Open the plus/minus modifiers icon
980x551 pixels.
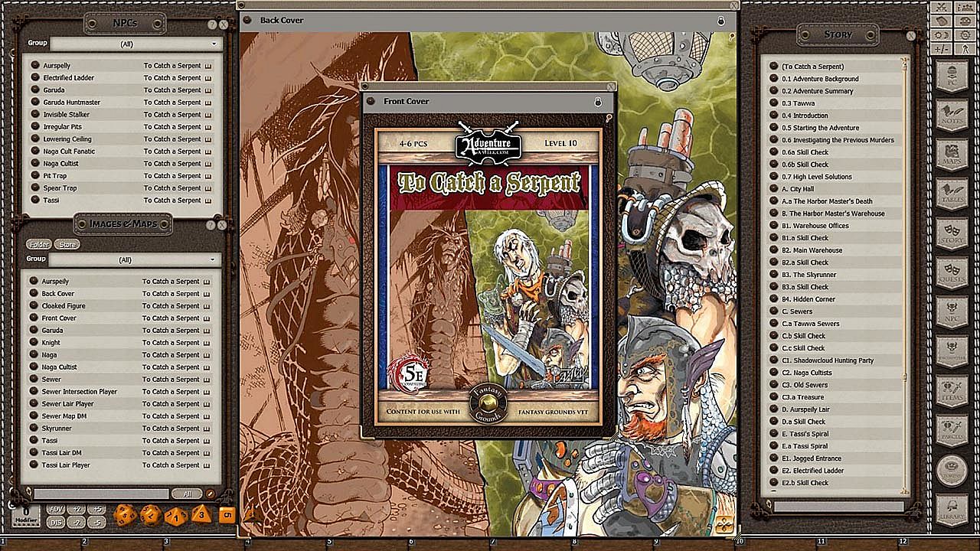pyautogui.click(x=942, y=49)
